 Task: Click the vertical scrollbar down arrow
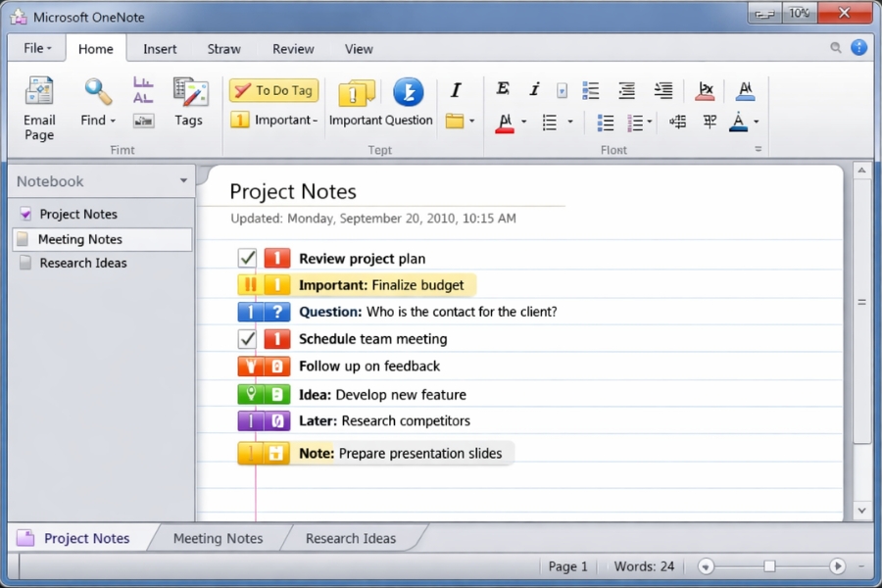863,509
